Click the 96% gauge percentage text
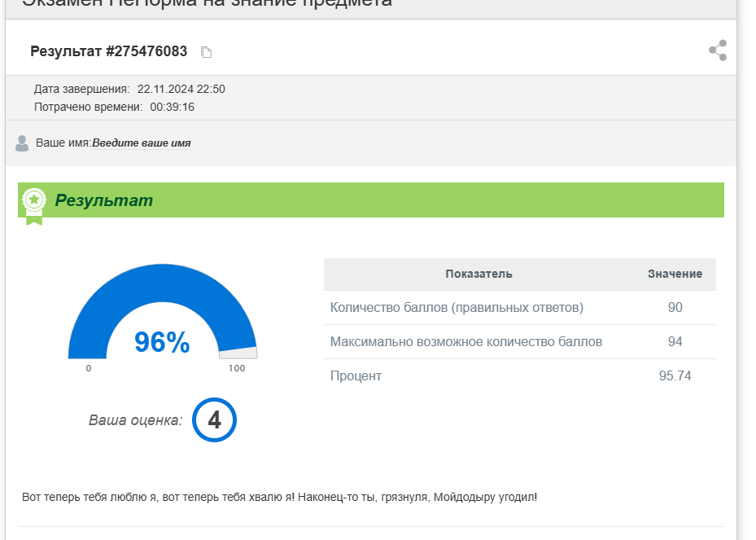The image size is (756, 540). pyautogui.click(x=162, y=342)
